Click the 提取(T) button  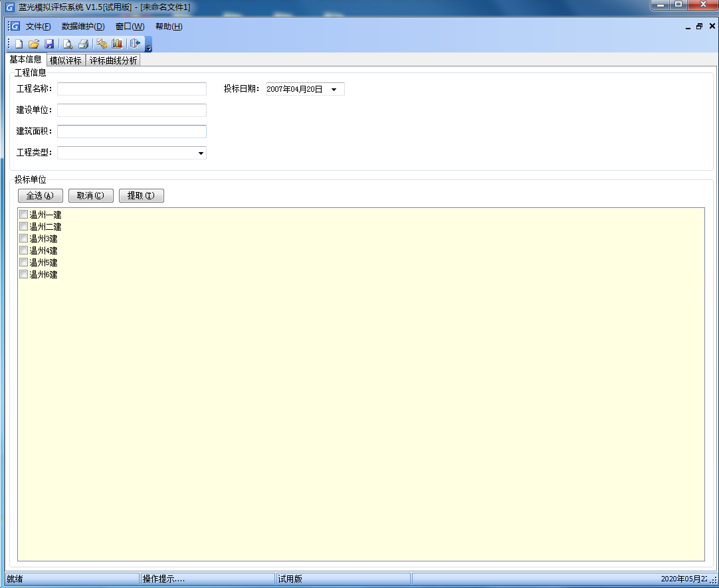click(142, 196)
